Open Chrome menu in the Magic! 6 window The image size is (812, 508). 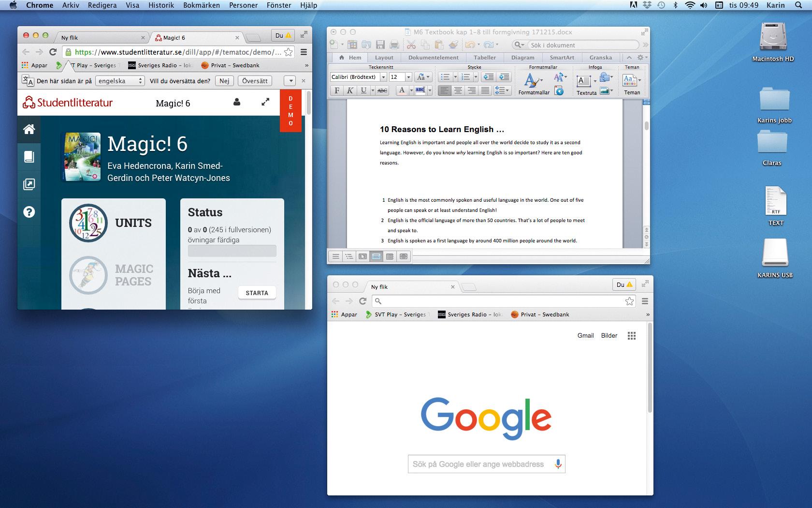[304, 52]
